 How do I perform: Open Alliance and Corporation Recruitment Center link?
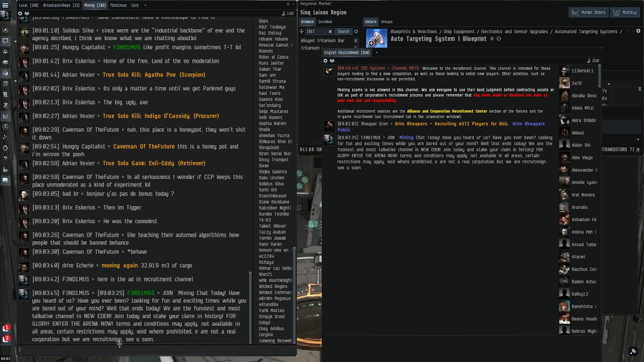447,111
